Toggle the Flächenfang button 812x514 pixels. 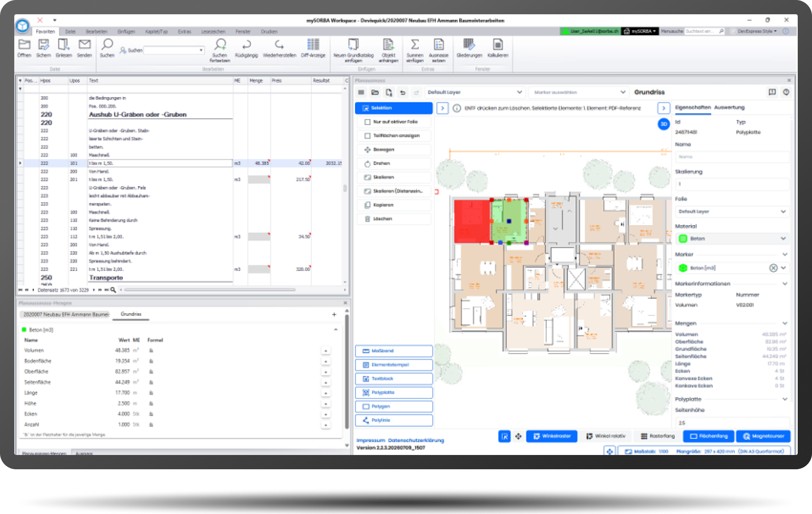click(x=709, y=436)
